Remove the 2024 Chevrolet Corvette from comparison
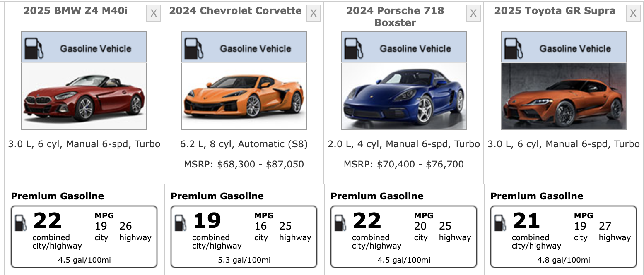 (x=314, y=14)
